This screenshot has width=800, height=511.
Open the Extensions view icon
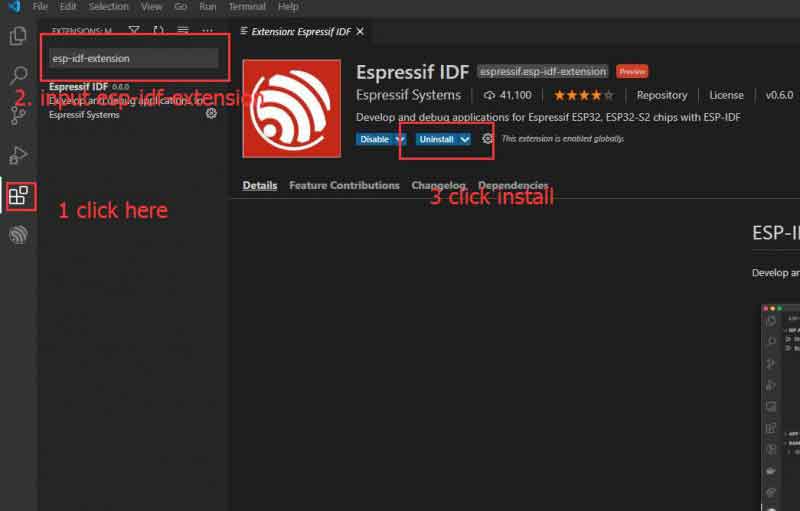point(19,196)
